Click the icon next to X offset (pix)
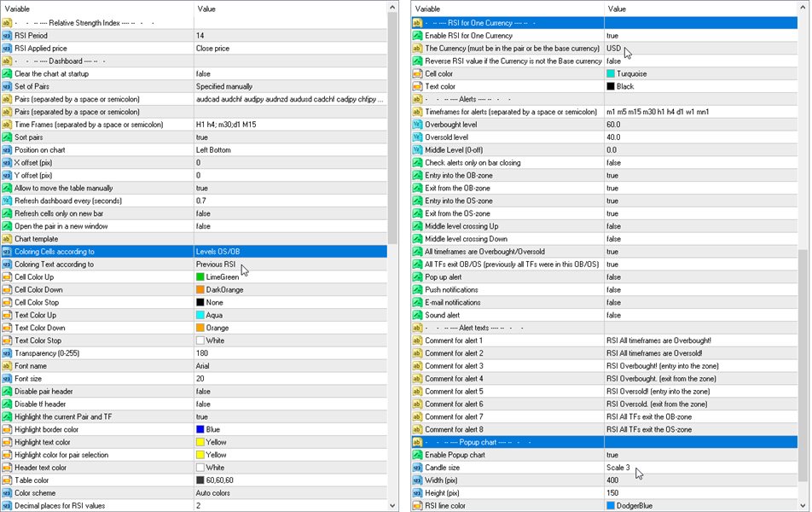 (7, 163)
